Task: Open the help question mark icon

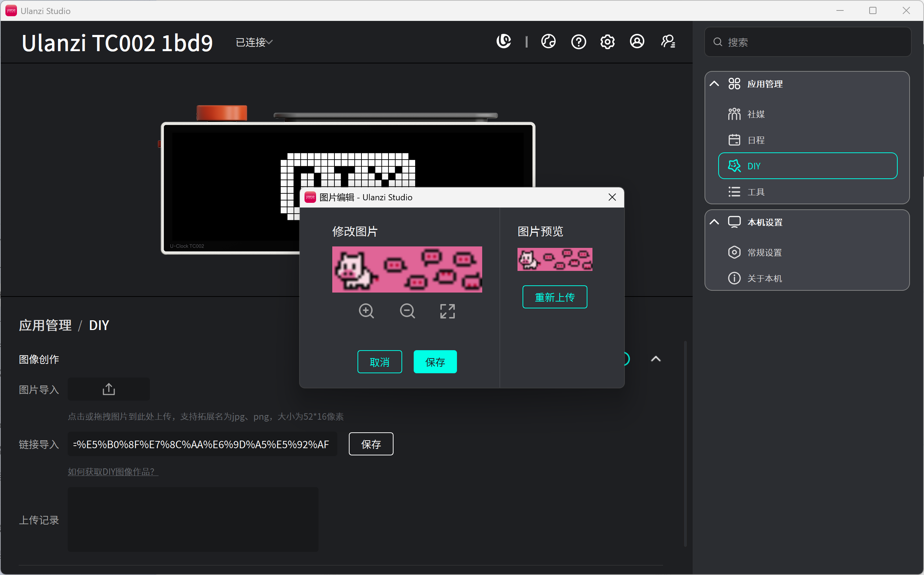Action: tap(578, 41)
